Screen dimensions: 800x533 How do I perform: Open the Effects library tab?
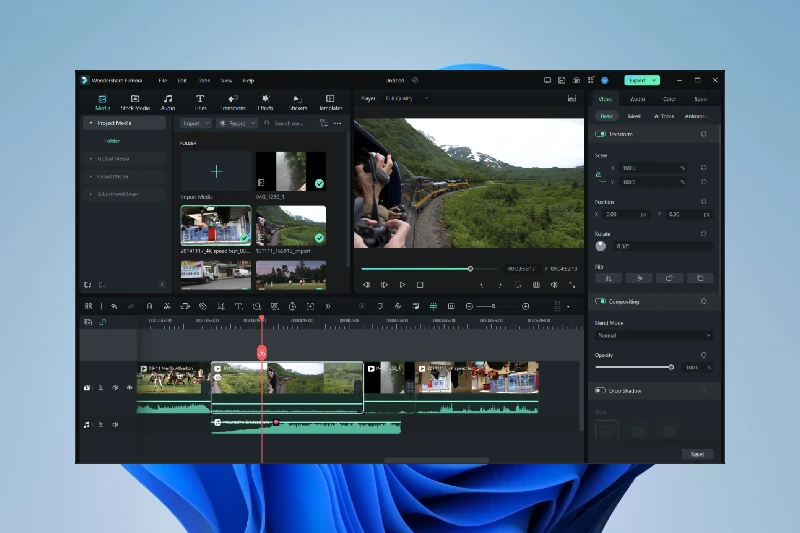265,102
